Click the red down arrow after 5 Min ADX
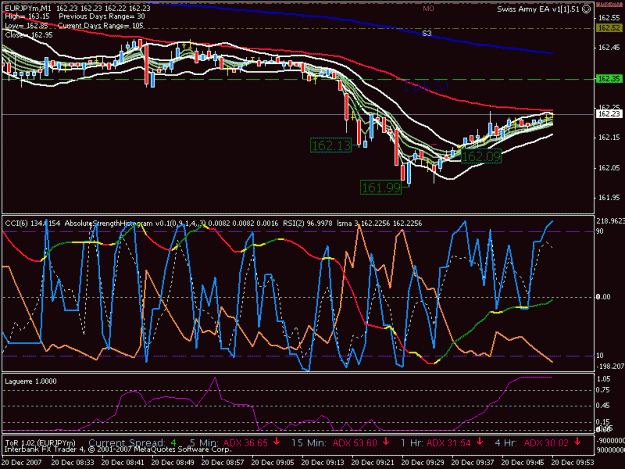The height and width of the screenshot is (469, 625). pyautogui.click(x=276, y=442)
